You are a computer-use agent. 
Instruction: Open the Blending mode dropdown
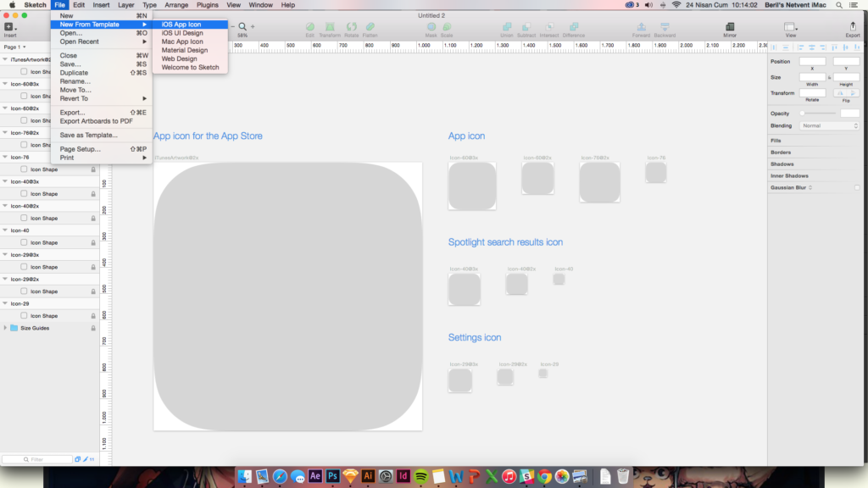tap(829, 125)
